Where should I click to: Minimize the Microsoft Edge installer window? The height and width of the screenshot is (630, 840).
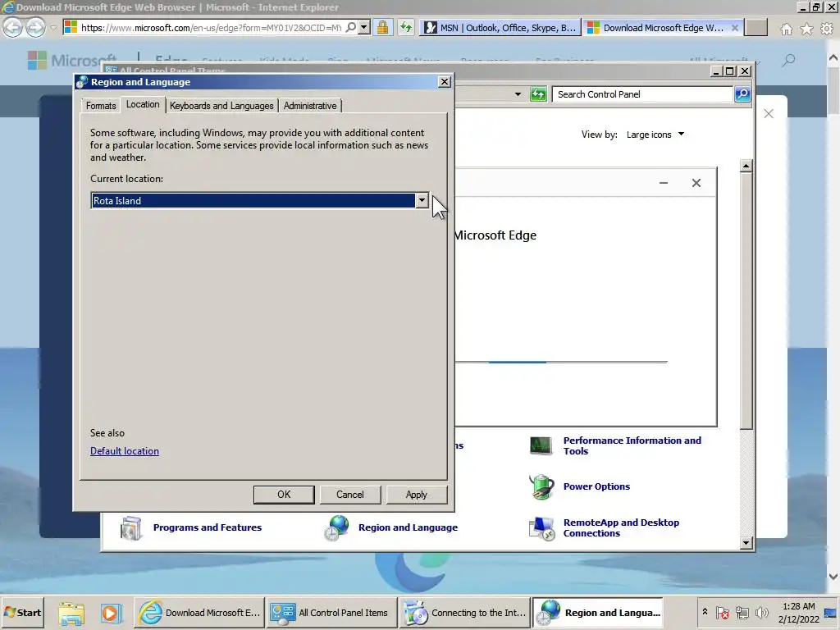tap(663, 183)
